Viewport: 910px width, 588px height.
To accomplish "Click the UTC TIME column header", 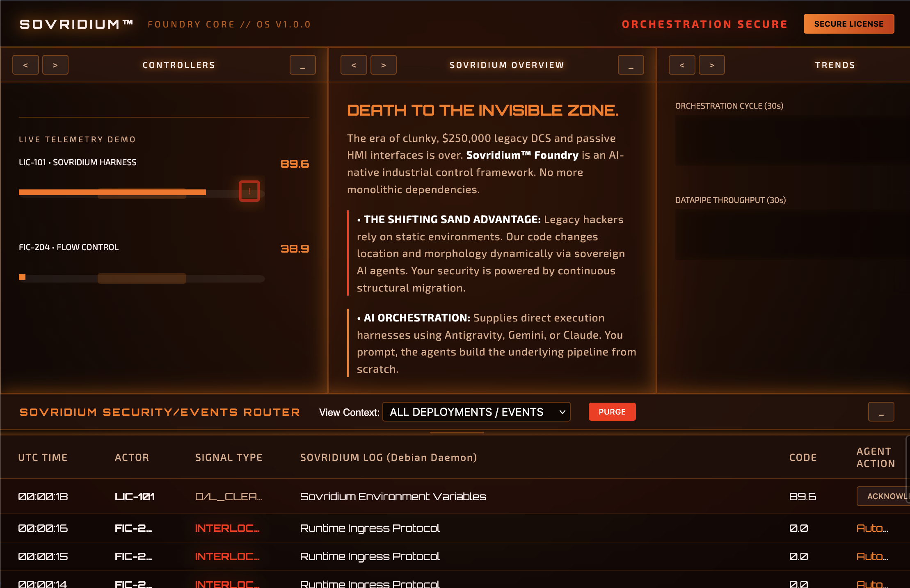I will pos(43,458).
